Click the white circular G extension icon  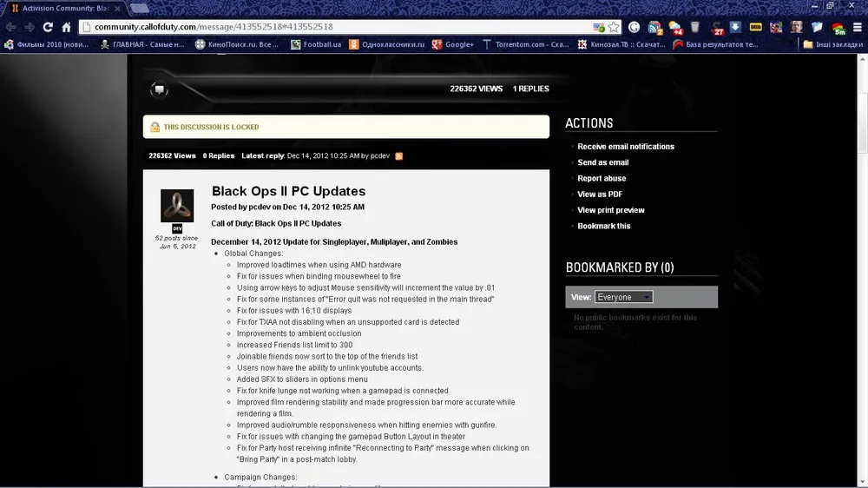click(x=635, y=27)
